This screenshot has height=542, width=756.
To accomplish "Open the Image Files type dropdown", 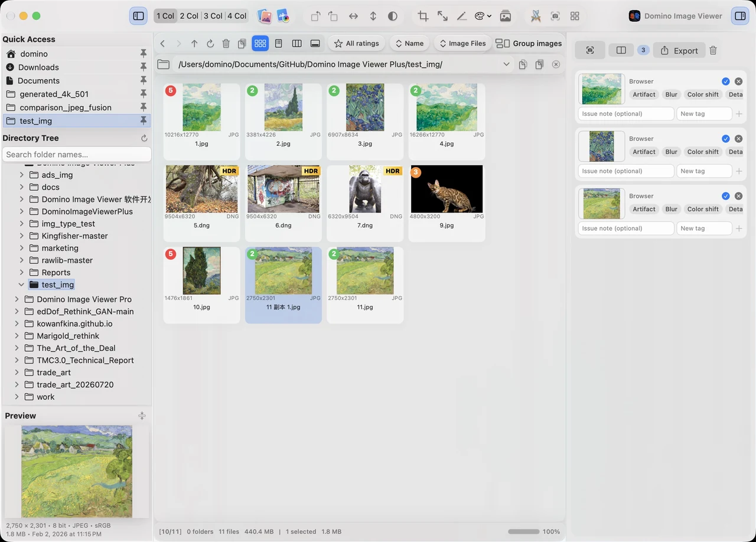I will 462,43.
